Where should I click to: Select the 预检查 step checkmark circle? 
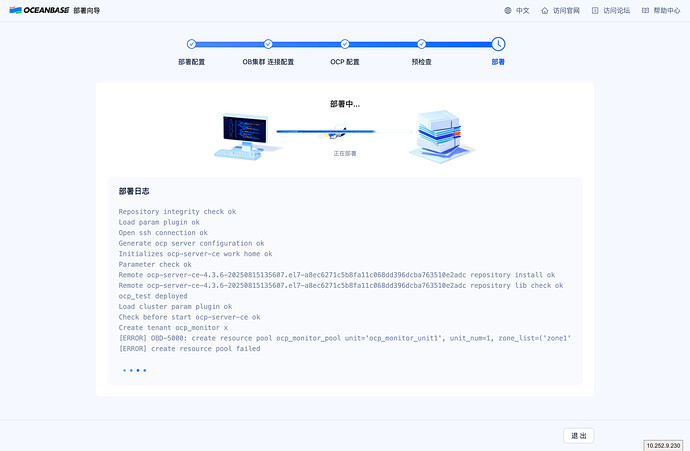point(421,44)
